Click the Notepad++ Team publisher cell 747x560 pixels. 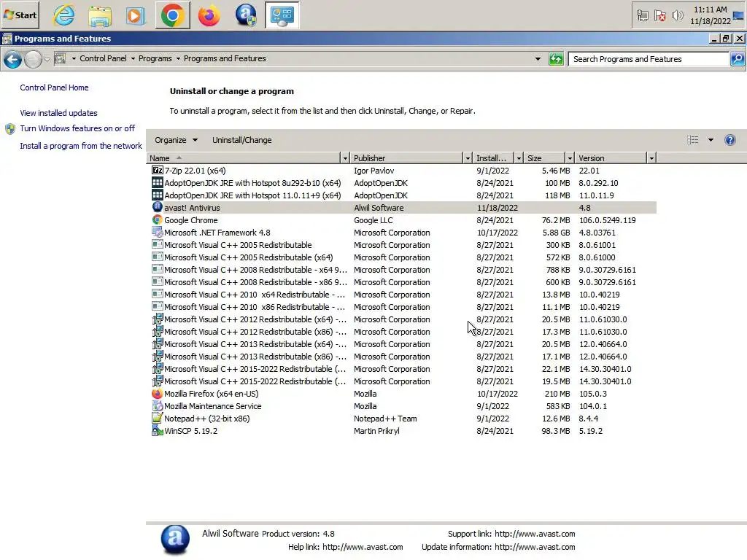click(385, 418)
